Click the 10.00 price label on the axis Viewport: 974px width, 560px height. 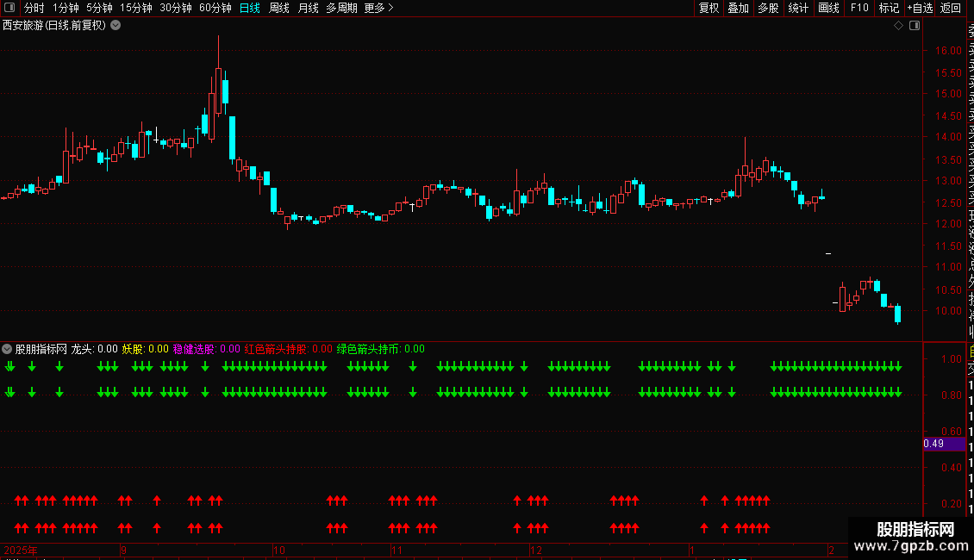948,311
